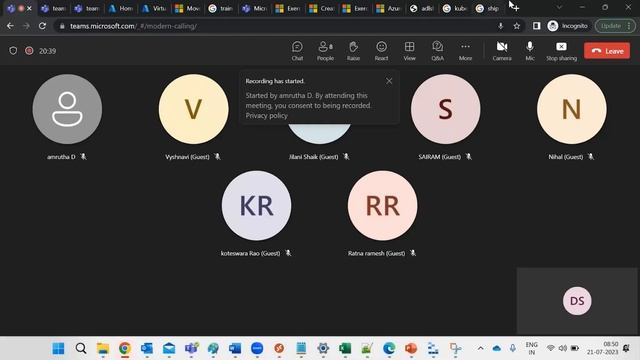The width and height of the screenshot is (640, 360).
Task: Raise your hand in the meeting
Action: [353, 51]
